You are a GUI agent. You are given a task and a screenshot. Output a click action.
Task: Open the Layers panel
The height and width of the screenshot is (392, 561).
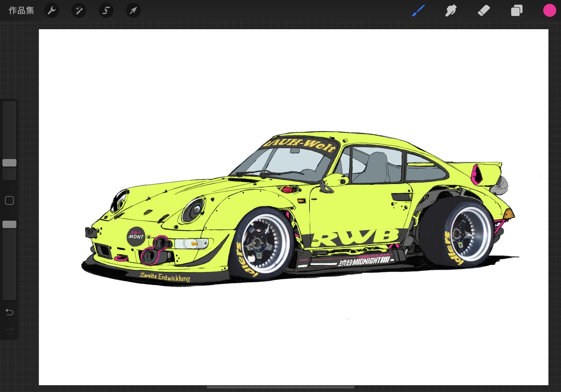click(x=517, y=11)
